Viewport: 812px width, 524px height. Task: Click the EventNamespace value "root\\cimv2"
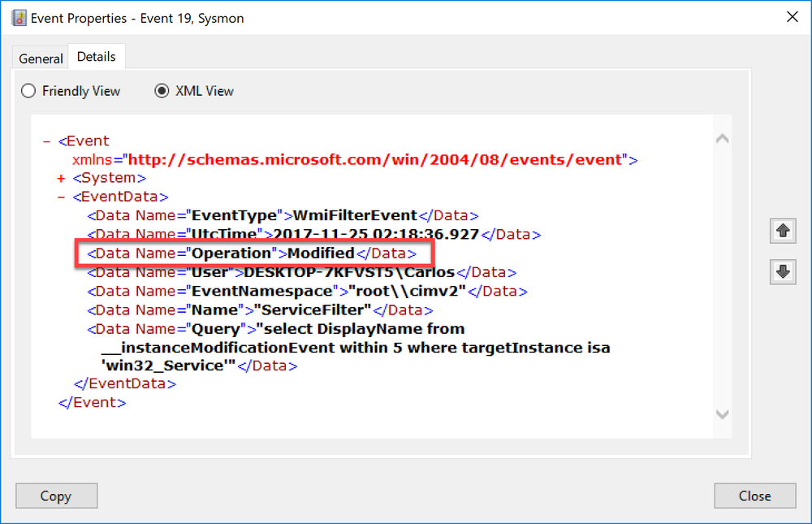coord(408,291)
